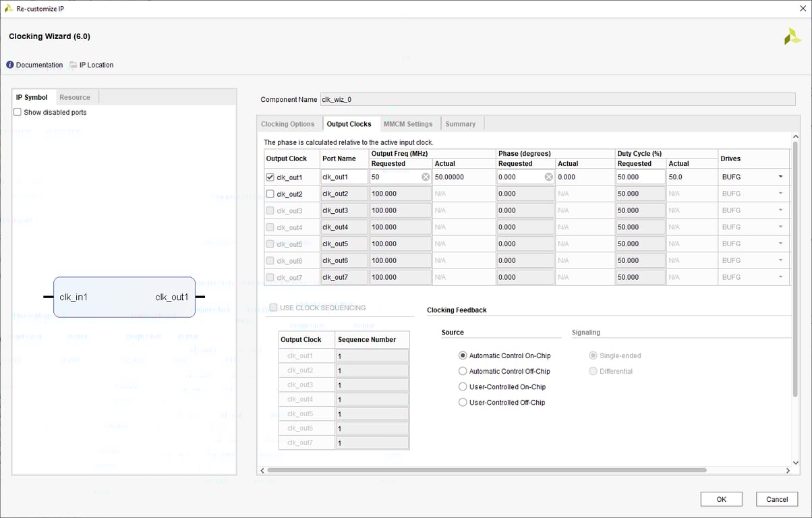Image resolution: width=812 pixels, height=518 pixels.
Task: Click the scroll down arrow of vertical scrollbar
Action: 796,463
